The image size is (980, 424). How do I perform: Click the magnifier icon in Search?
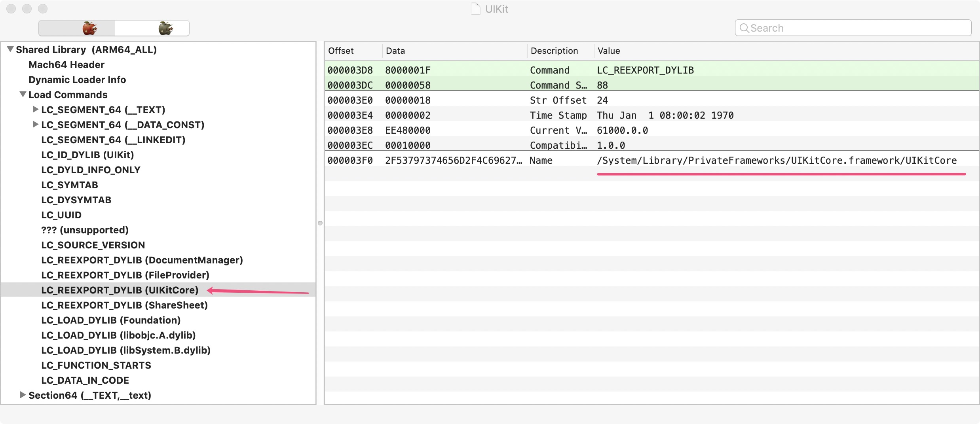click(x=744, y=28)
